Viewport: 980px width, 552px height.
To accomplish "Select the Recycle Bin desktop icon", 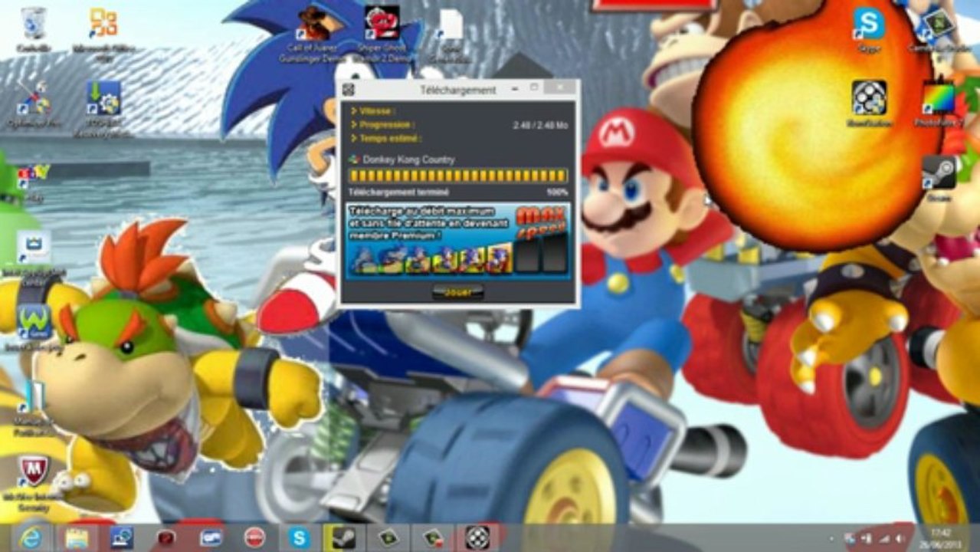I will click(x=34, y=29).
